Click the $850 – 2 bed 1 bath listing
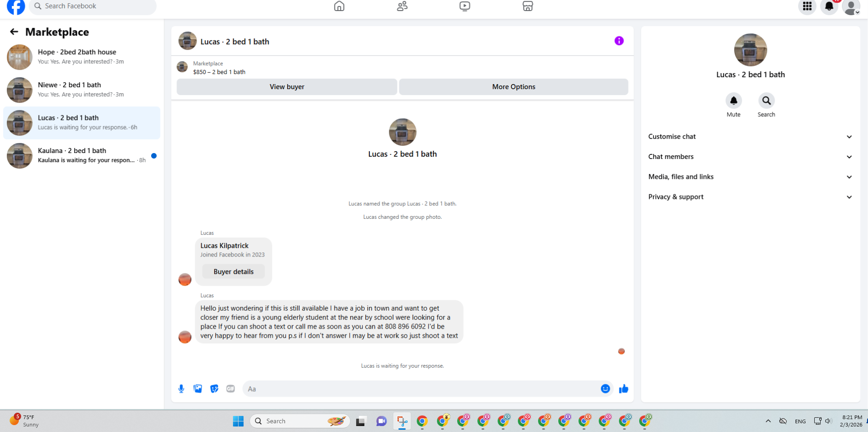The width and height of the screenshot is (868, 432). tap(219, 72)
